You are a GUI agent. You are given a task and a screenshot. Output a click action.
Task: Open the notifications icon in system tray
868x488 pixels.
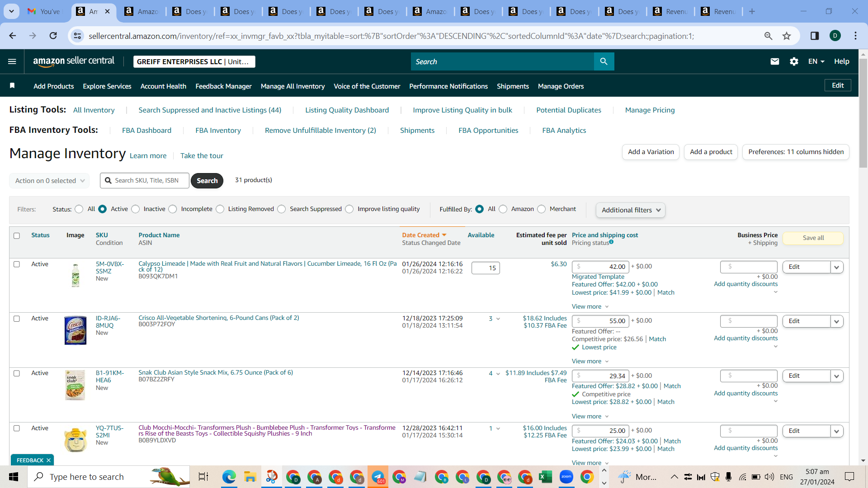tap(849, 477)
